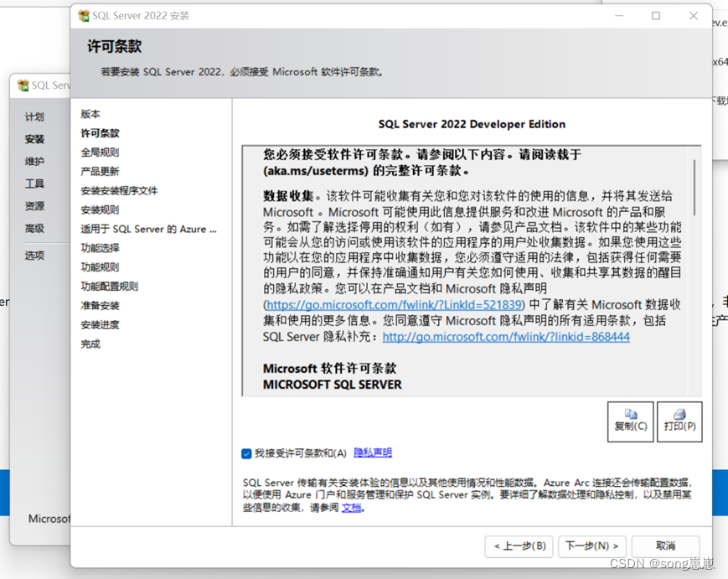Click the printer icon above 打印(P)
Image resolution: width=728 pixels, height=579 pixels.
[x=679, y=414]
